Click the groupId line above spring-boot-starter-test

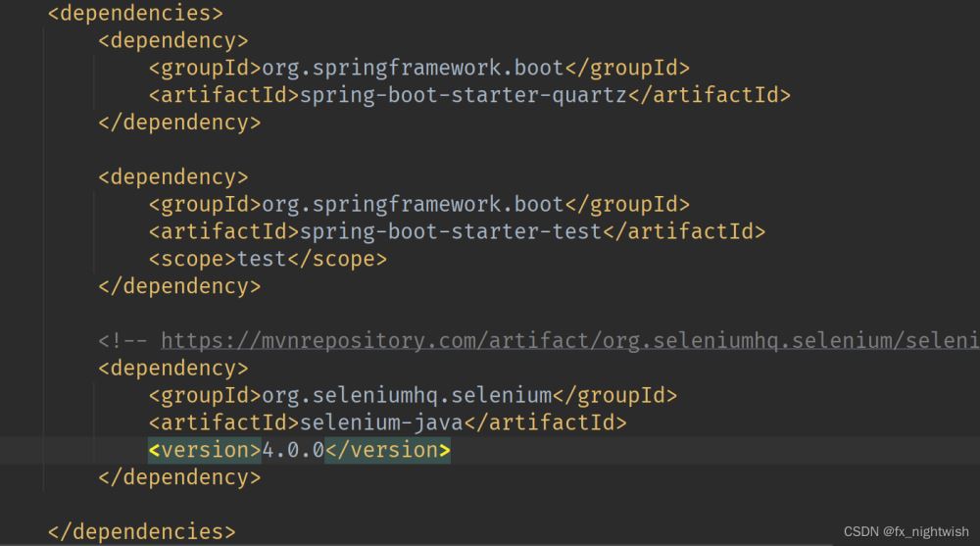[x=418, y=204]
